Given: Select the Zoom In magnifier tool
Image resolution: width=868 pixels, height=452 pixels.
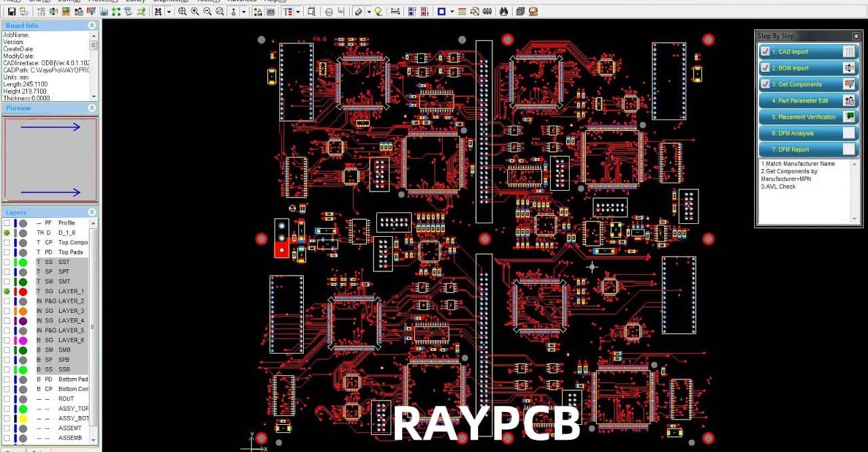Looking at the screenshot, I should pos(195,11).
